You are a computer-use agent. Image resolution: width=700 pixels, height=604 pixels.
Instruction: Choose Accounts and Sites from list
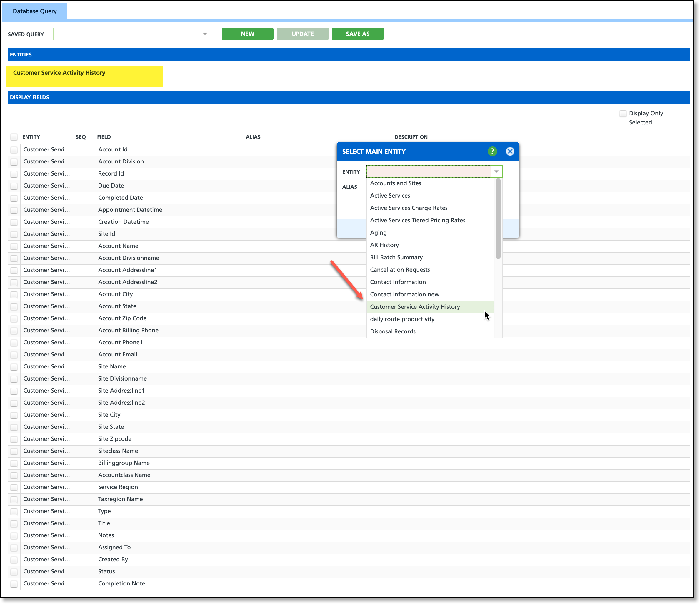pyautogui.click(x=395, y=183)
